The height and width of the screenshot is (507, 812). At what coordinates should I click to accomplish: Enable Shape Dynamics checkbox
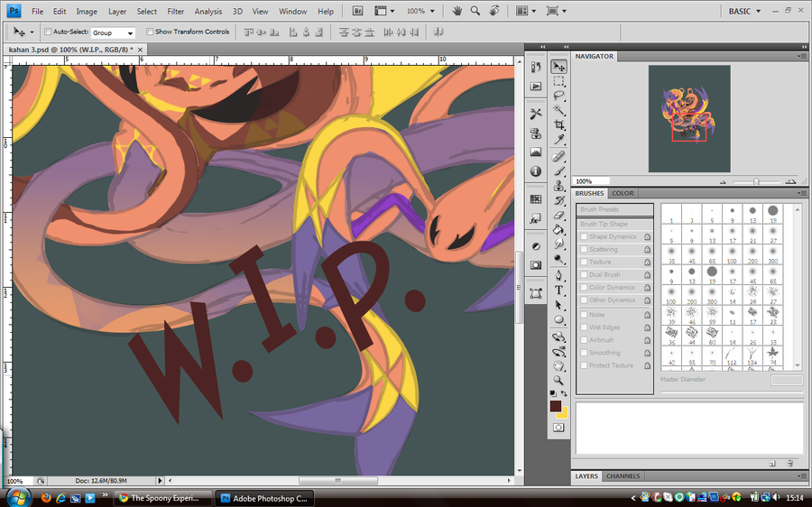(x=584, y=236)
